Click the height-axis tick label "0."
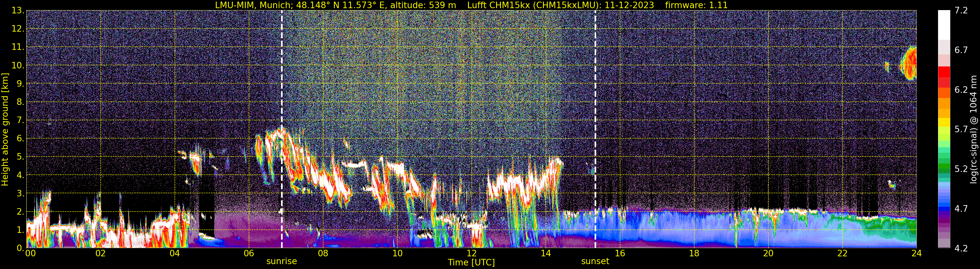Viewport: 980px width, 269px height. coord(20,248)
